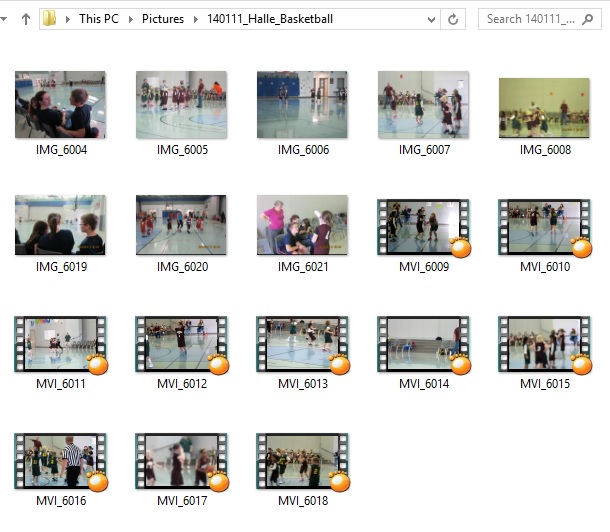This screenshot has height=532, width=610.
Task: Select the MVI_6017 video icon
Action: tap(181, 461)
